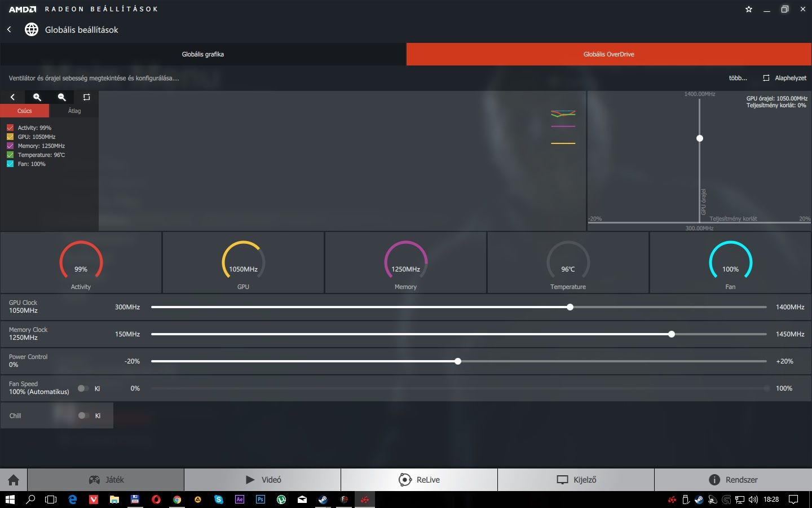Open the Globális OverDrive tab

(x=609, y=54)
